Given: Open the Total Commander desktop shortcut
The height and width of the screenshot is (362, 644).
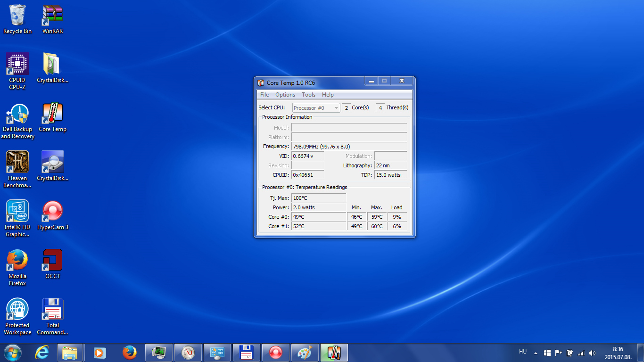Looking at the screenshot, I should (52, 310).
